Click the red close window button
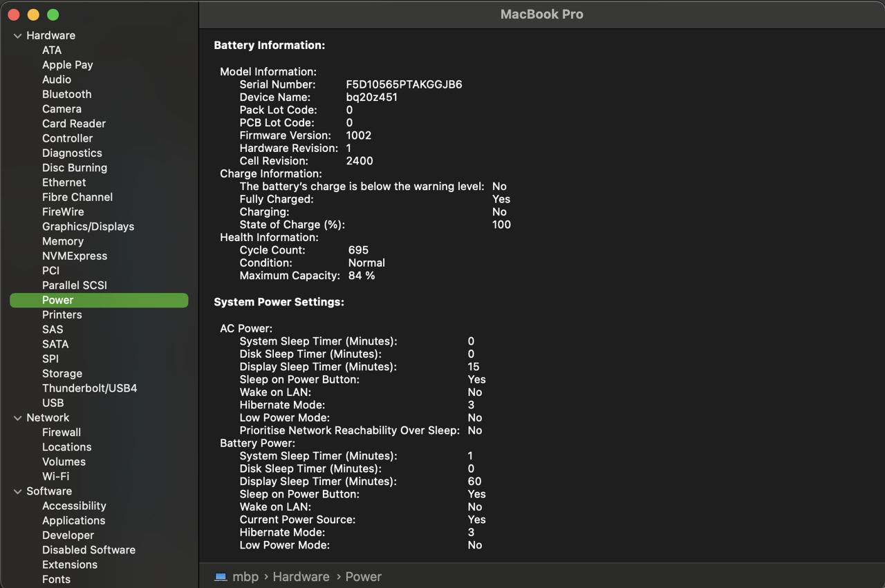Screen dimensions: 885x588 click(x=13, y=15)
